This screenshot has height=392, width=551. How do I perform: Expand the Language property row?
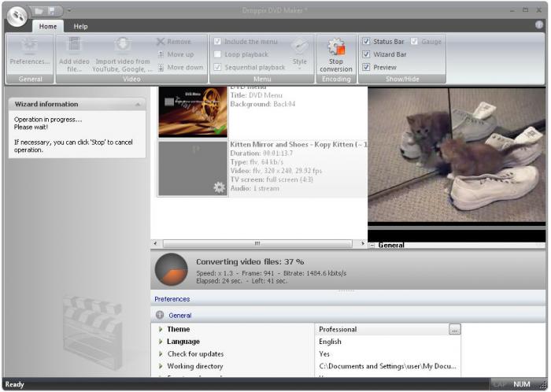[161, 342]
